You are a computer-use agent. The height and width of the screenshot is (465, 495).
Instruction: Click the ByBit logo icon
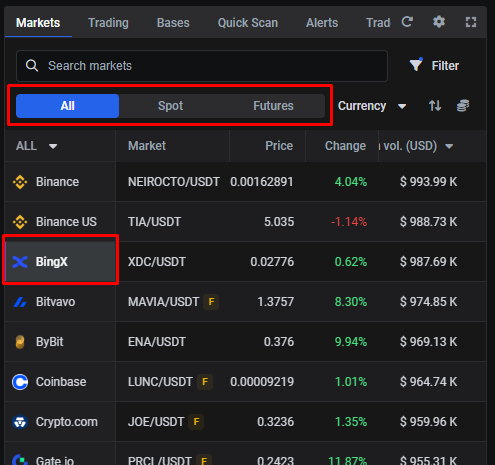[20, 342]
